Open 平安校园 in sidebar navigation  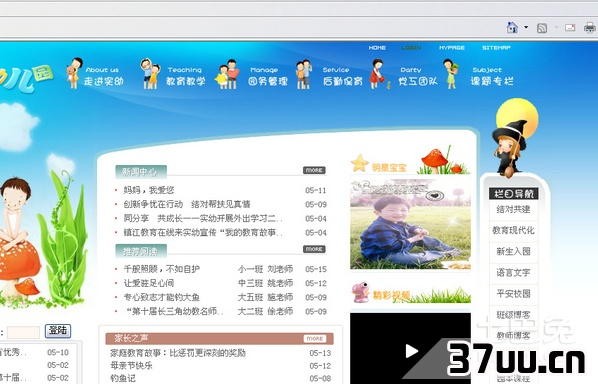513,294
